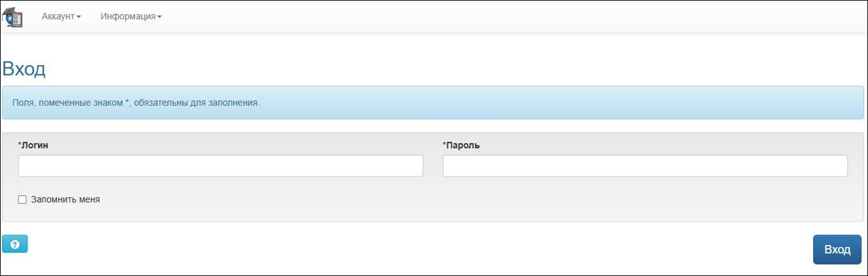This screenshot has height=276, width=868.
Task: Click the asterisk before Логин label
Action: (x=20, y=144)
